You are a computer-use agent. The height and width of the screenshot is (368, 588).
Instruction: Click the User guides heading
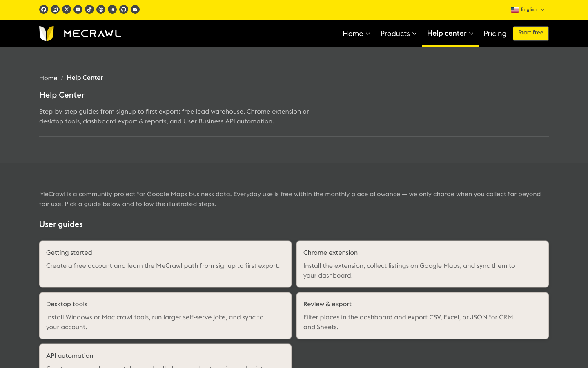61,224
